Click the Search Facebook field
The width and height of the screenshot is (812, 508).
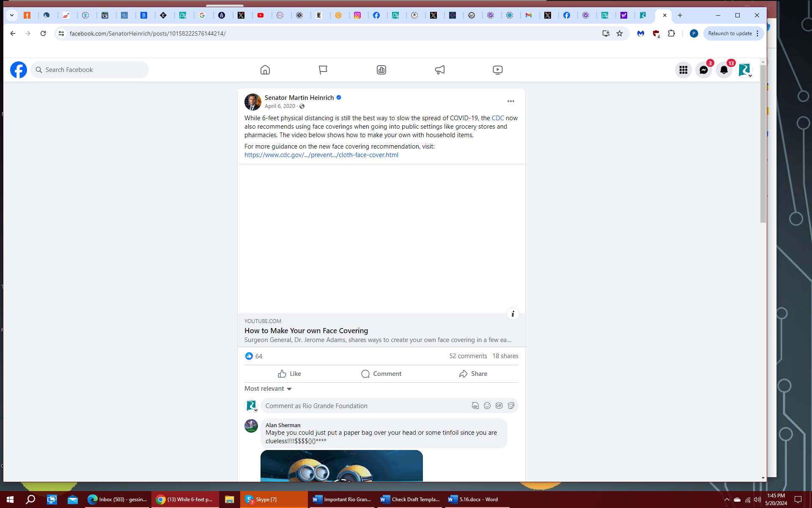point(90,70)
